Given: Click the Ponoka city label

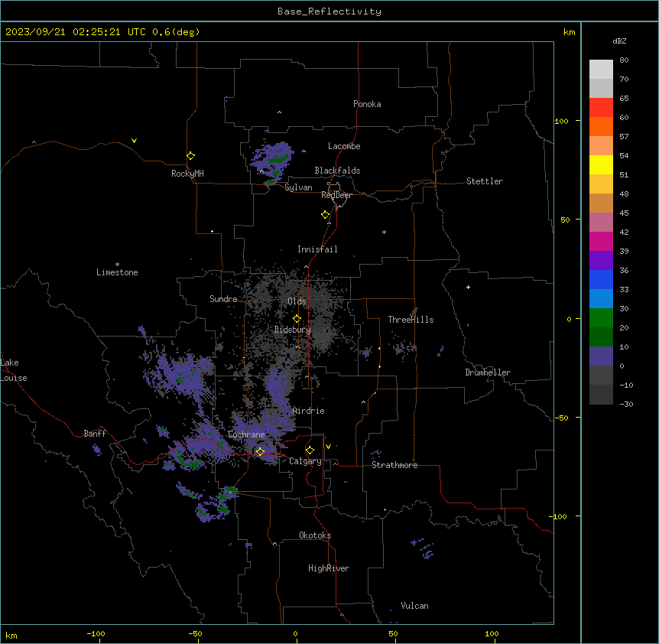Looking at the screenshot, I should (367, 104).
